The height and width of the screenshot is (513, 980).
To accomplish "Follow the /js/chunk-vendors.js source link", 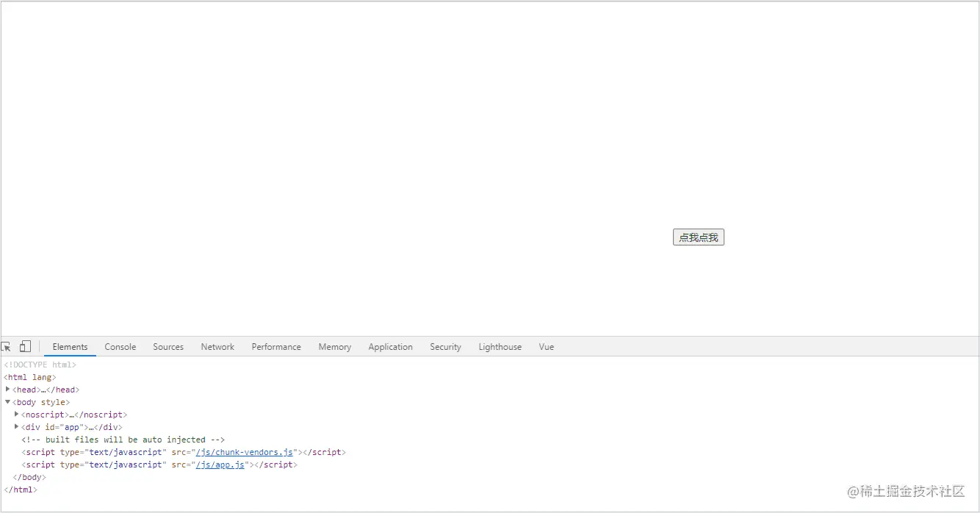I will point(245,452).
